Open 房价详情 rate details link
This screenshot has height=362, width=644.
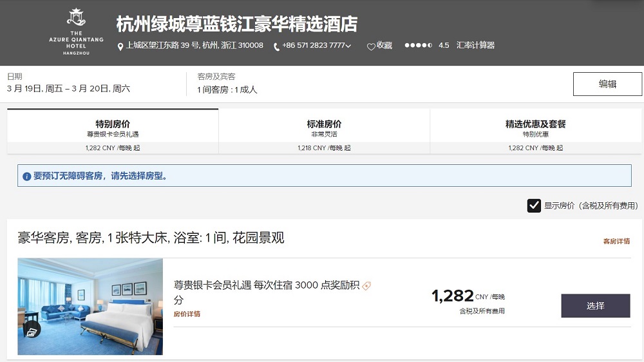[187, 314]
